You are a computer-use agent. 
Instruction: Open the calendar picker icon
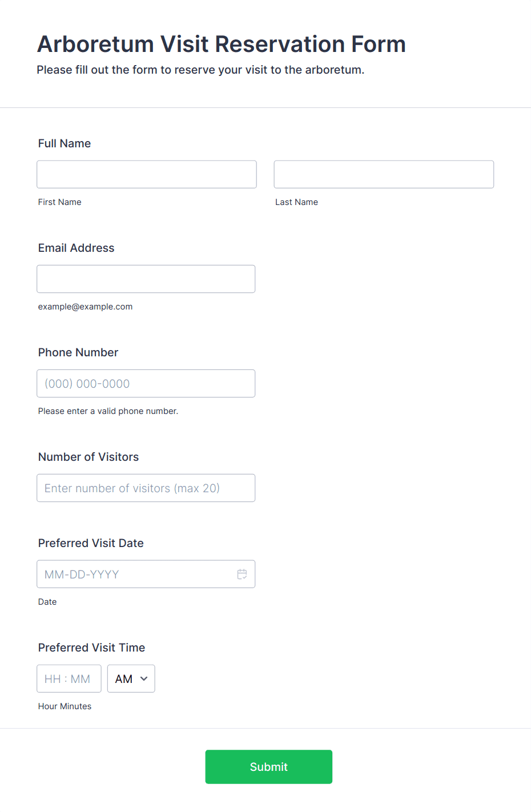click(242, 574)
